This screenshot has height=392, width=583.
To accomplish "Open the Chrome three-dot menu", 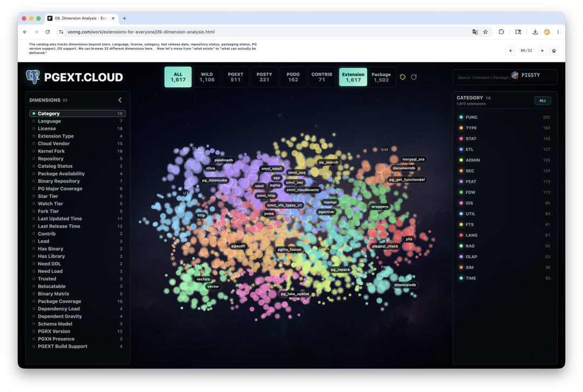I will pos(558,32).
